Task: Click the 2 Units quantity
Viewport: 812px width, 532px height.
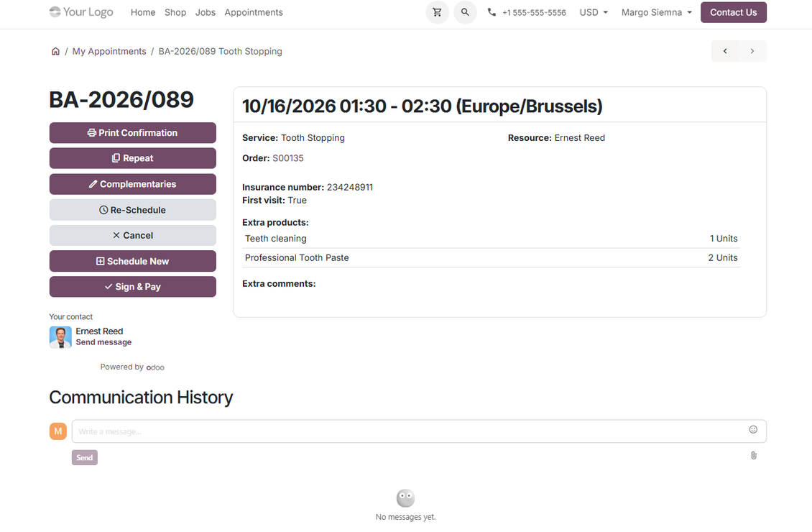Action: click(x=722, y=258)
